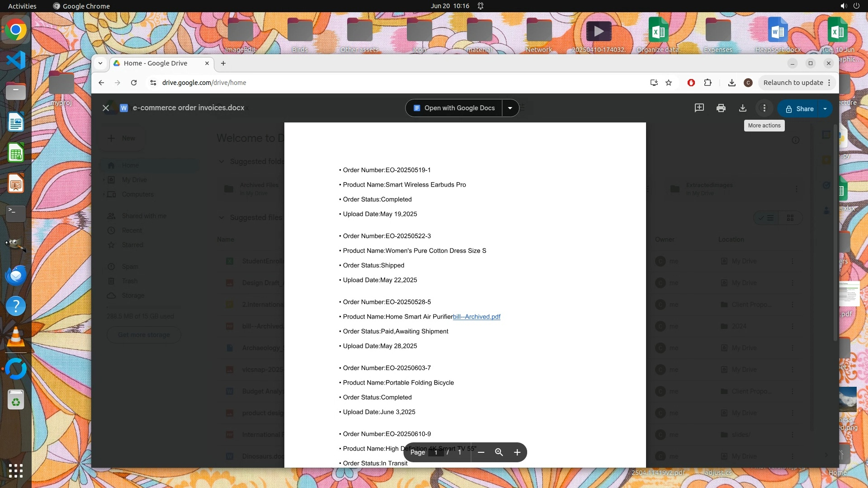868x488 pixels.
Task: Click Open with Google Docs button
Action: (454, 108)
